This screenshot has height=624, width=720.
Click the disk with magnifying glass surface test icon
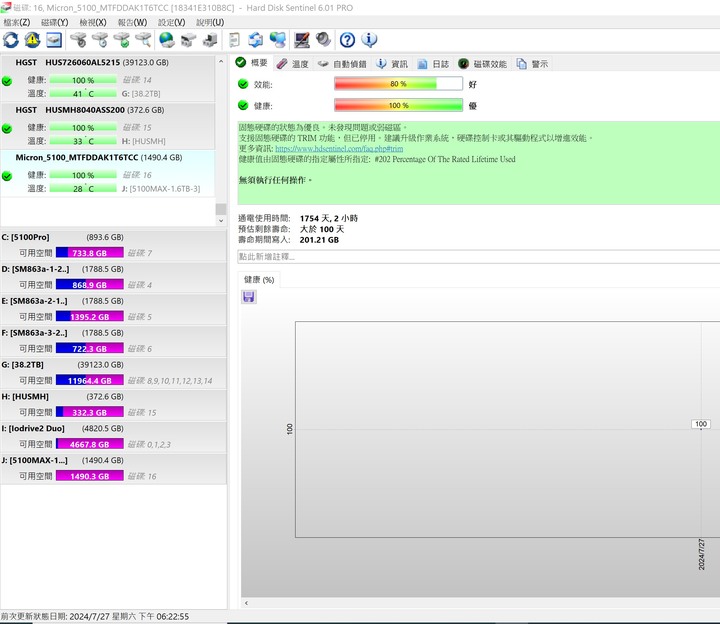[x=143, y=40]
